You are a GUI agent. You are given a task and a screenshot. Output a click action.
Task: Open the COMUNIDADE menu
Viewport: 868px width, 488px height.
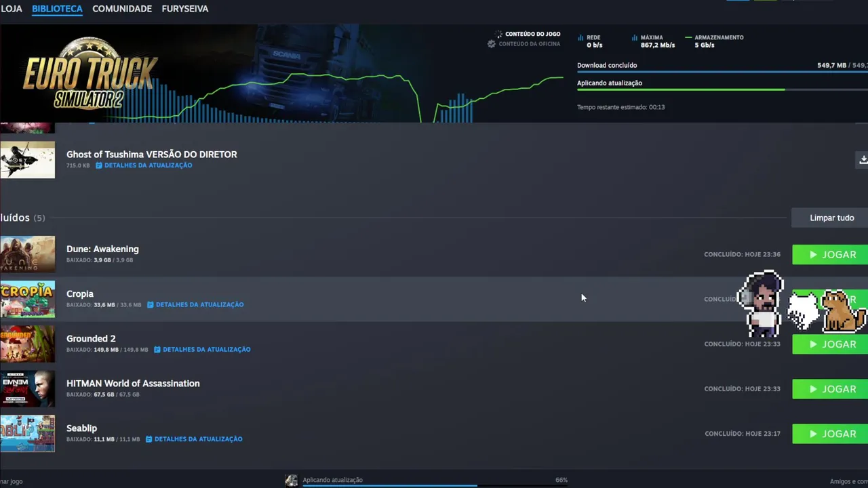point(122,9)
